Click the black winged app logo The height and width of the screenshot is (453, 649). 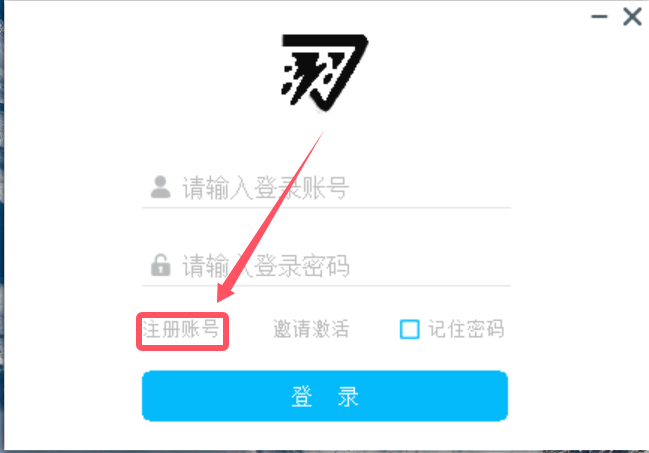[x=324, y=73]
